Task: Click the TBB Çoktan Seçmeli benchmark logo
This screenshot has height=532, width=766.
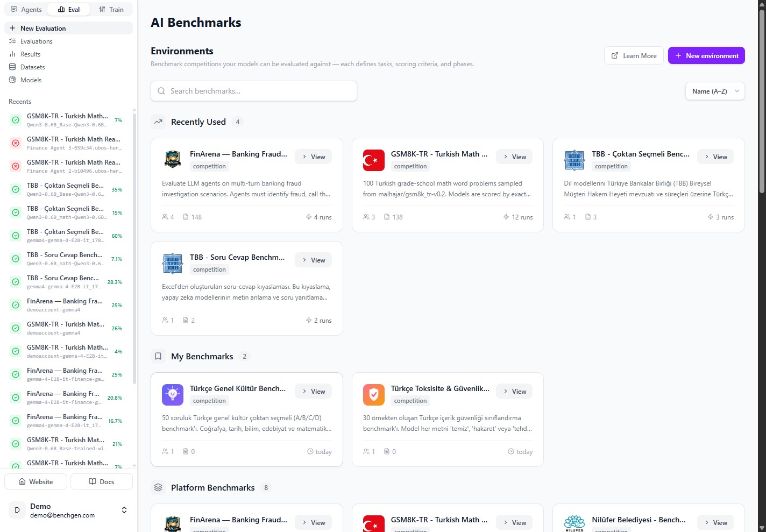Action: pos(574,160)
